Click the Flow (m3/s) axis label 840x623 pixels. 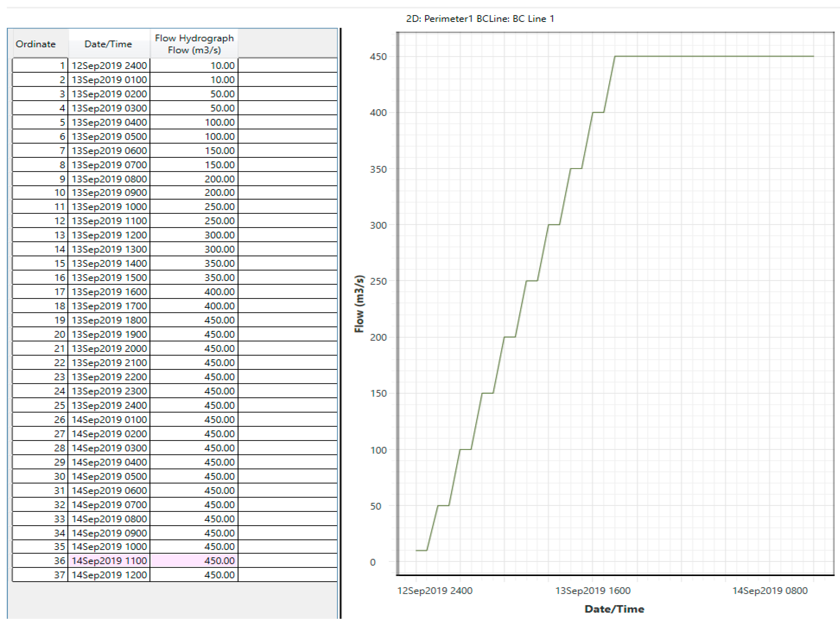[x=359, y=304]
